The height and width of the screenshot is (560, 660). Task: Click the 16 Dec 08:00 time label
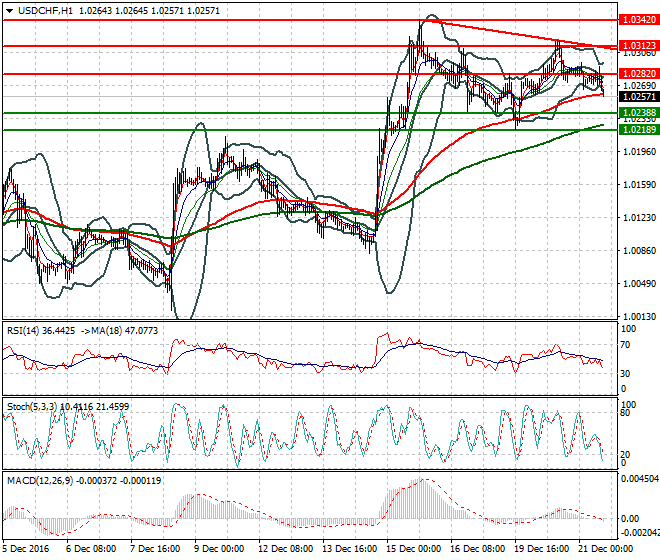(478, 549)
